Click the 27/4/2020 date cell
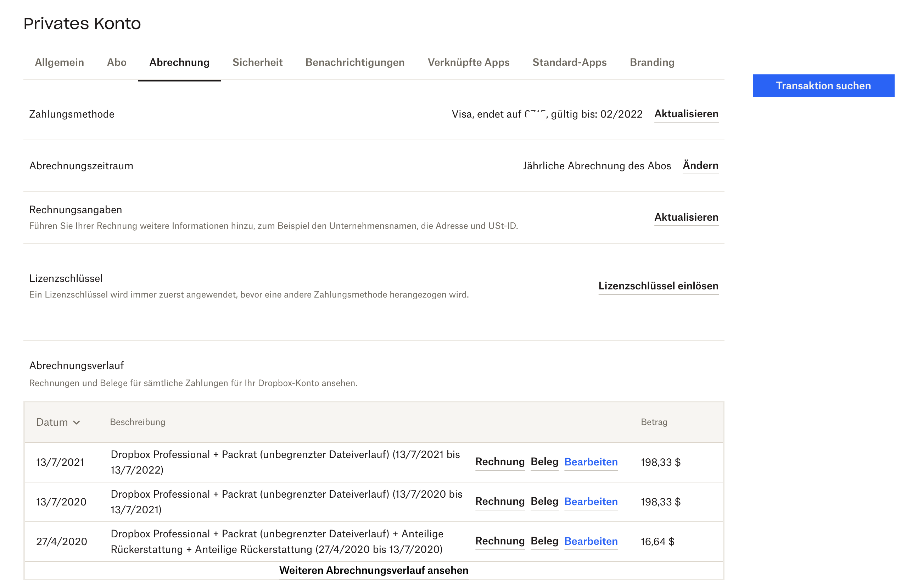The height and width of the screenshot is (588, 901). click(62, 542)
